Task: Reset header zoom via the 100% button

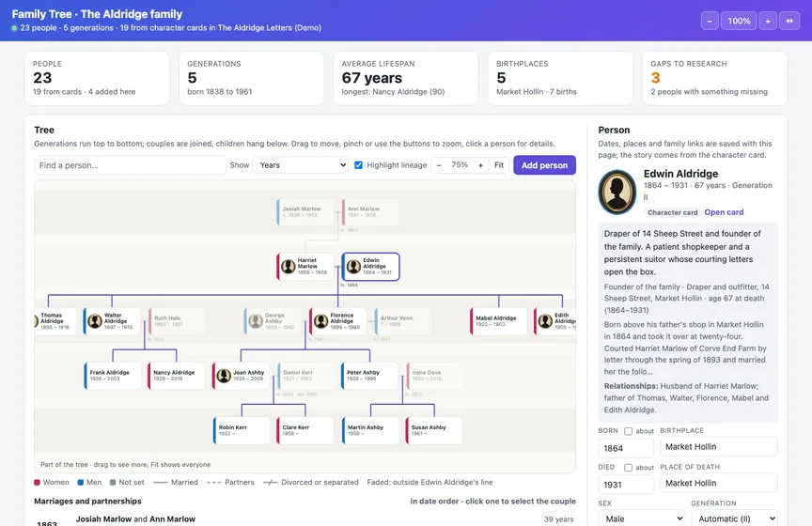Action: [x=739, y=22]
